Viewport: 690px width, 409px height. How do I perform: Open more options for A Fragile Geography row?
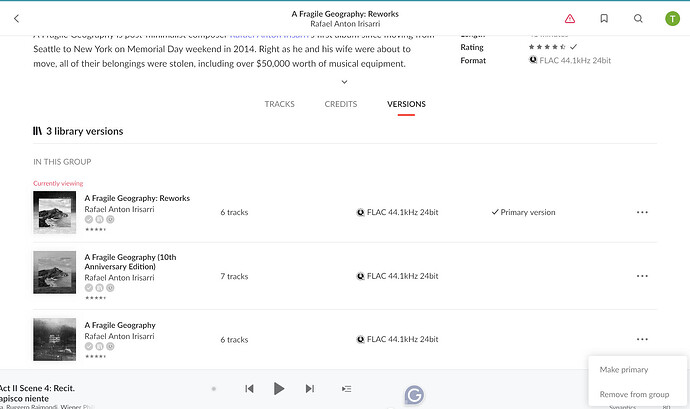pos(641,340)
